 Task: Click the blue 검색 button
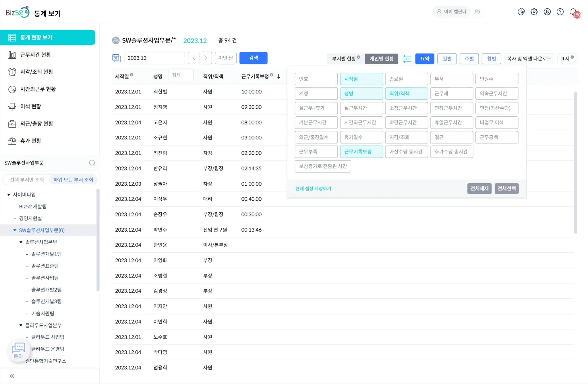click(253, 58)
